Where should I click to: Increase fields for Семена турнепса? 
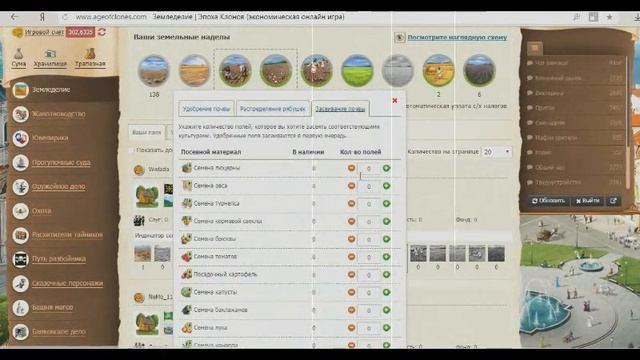pos(386,203)
